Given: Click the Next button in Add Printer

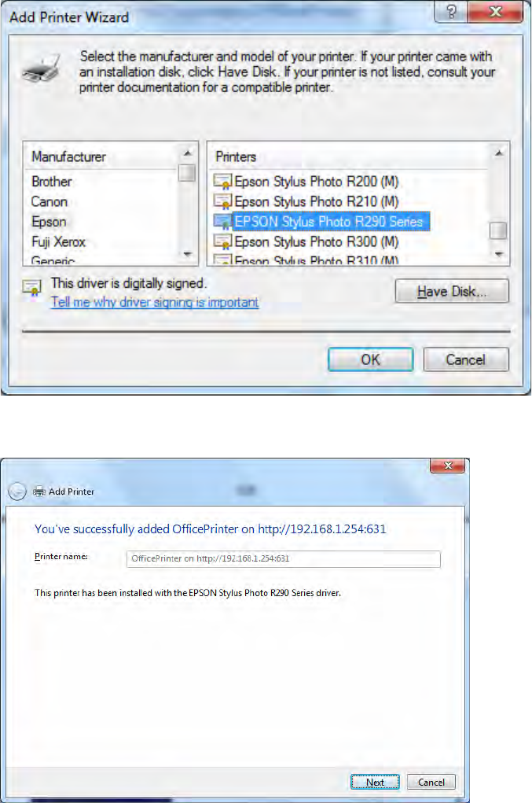Looking at the screenshot, I should click(x=375, y=782).
